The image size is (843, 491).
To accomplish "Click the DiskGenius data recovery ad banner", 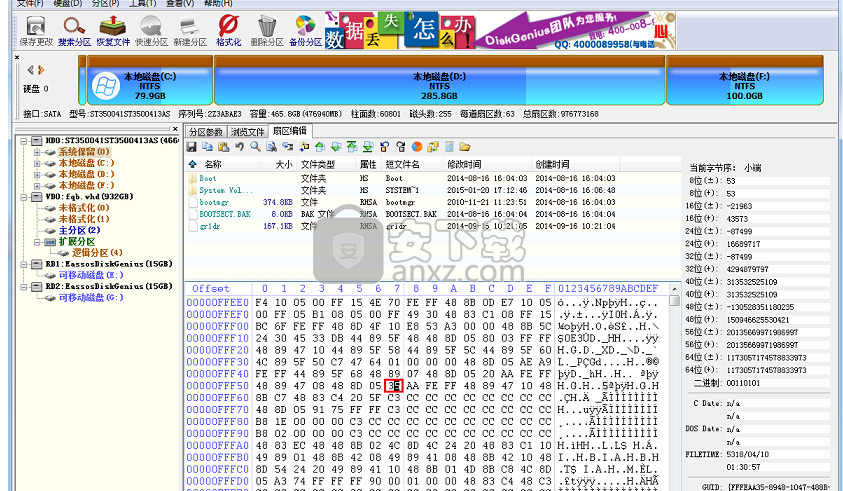I will 500,31.
